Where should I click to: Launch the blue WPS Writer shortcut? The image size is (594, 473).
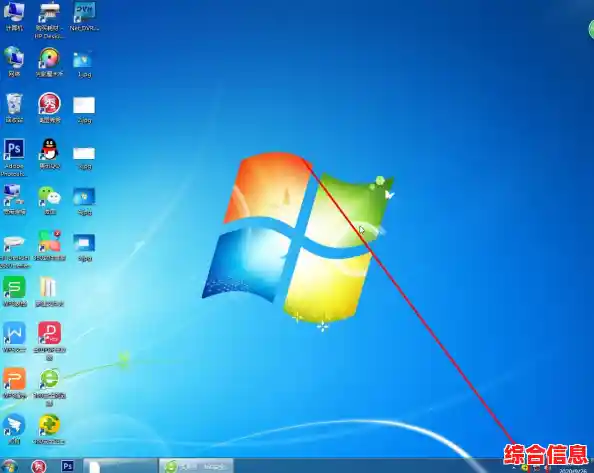pos(14,337)
